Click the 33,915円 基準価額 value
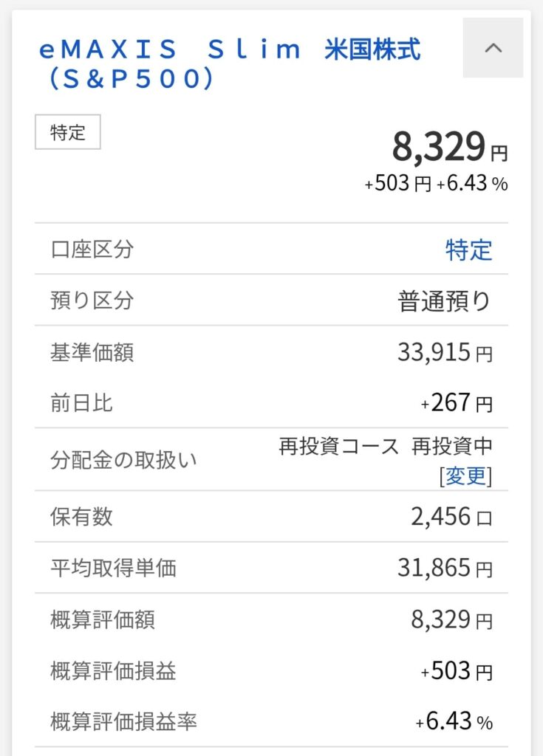The width and height of the screenshot is (543, 756). [x=445, y=352]
